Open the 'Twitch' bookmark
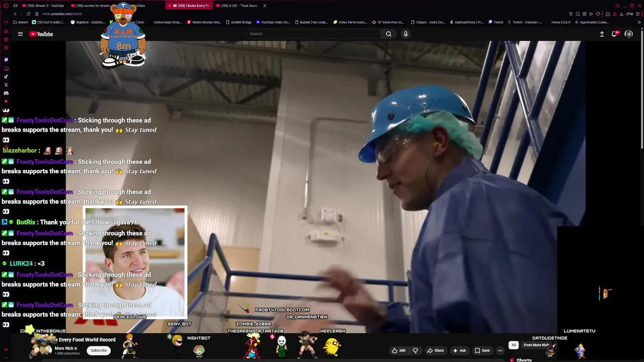 coord(495,22)
